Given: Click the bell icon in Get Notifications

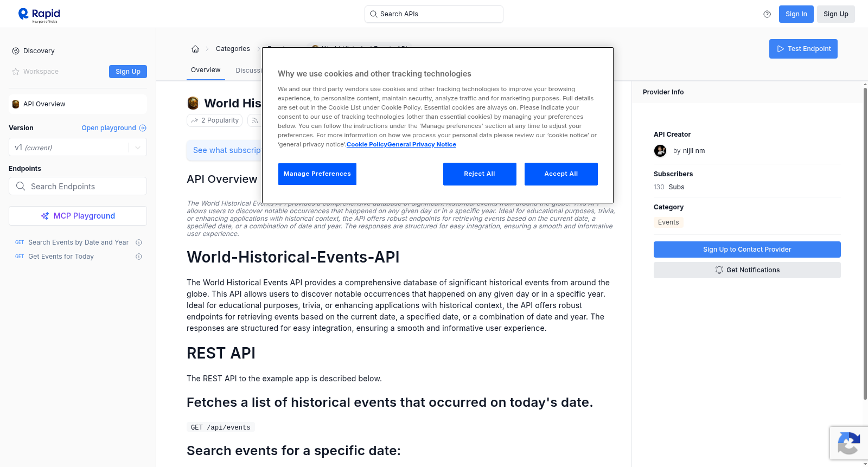Looking at the screenshot, I should click(x=719, y=270).
